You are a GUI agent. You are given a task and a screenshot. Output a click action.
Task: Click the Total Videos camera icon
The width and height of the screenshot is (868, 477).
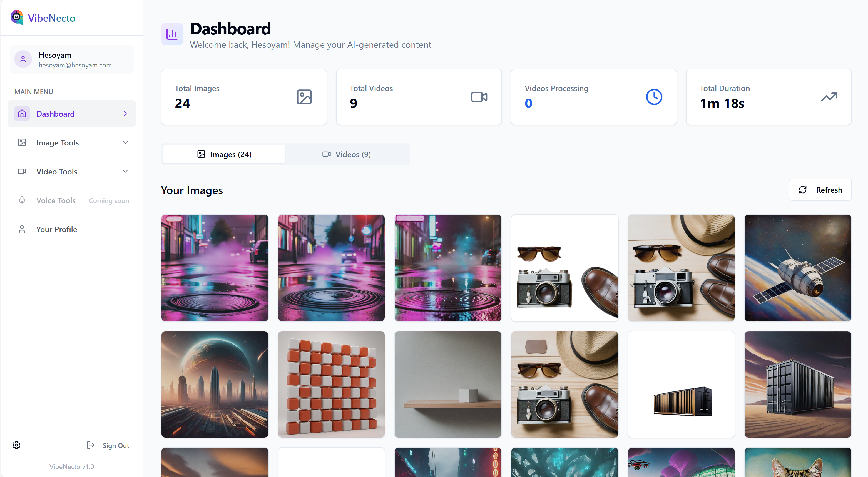click(479, 97)
